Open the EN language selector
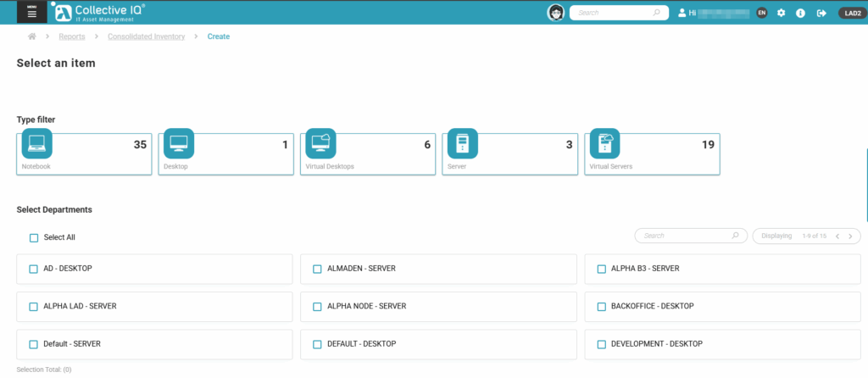Viewport: 868px width, 378px height. [x=762, y=13]
